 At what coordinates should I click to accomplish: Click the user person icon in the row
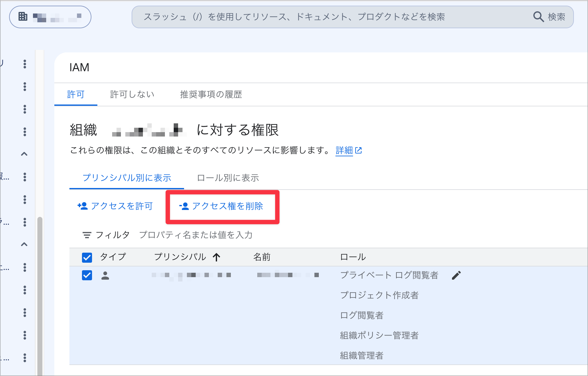pos(105,276)
